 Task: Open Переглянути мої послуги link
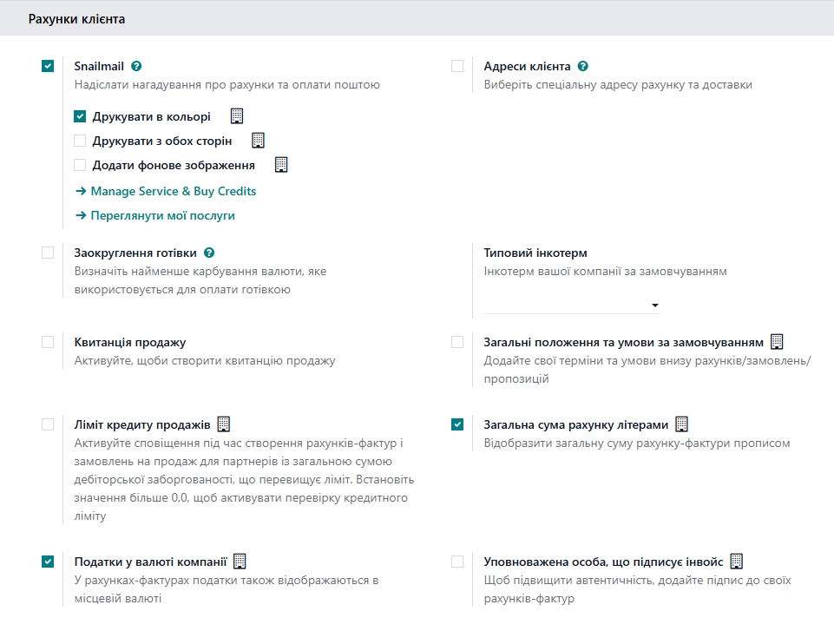(x=155, y=216)
